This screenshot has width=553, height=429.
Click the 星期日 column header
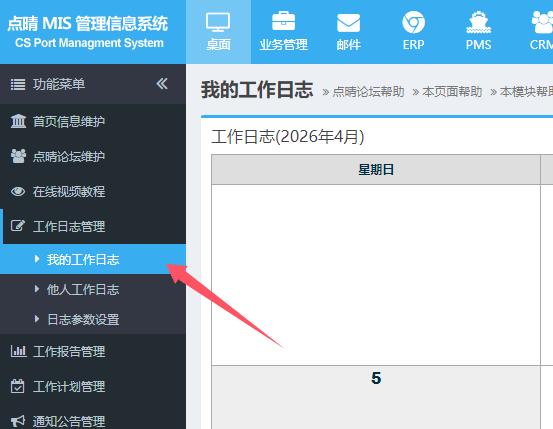click(376, 170)
